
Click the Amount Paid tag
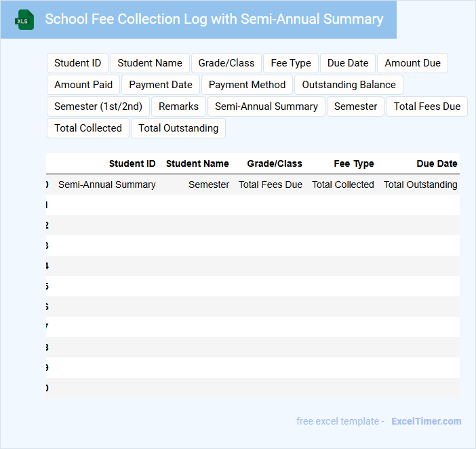(83, 85)
